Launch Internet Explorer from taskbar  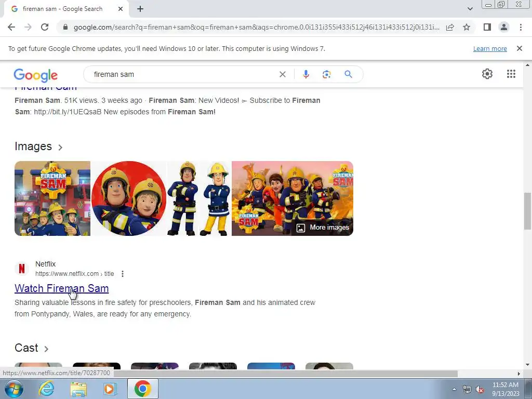click(46, 389)
